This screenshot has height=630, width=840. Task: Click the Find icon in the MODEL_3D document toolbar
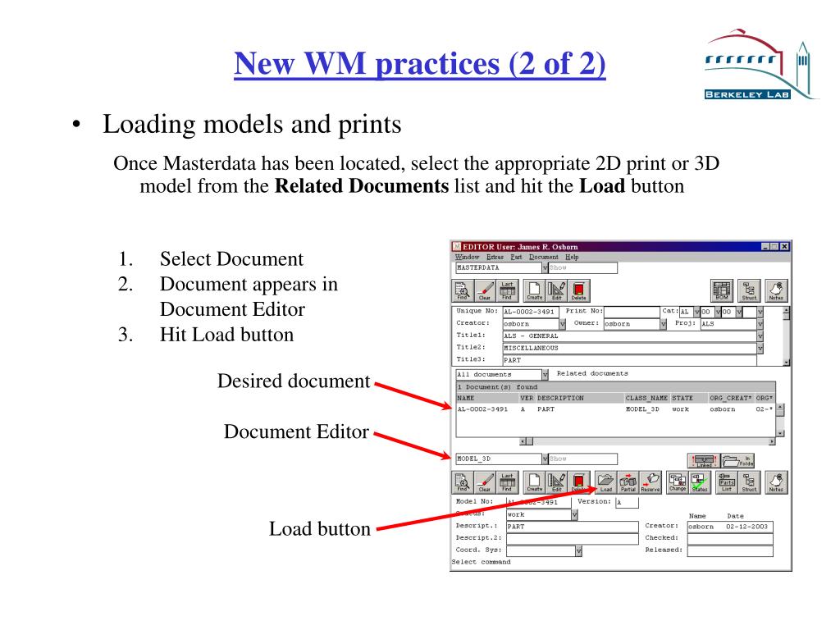pyautogui.click(x=463, y=482)
